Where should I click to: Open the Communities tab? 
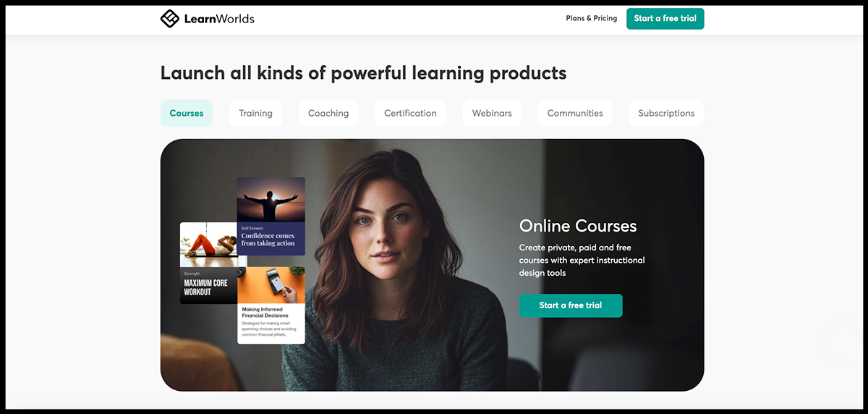pos(575,113)
